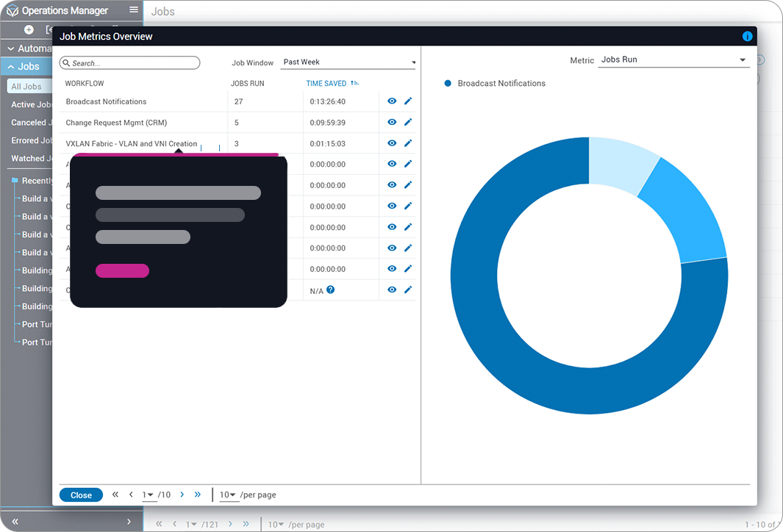Image resolution: width=783 pixels, height=532 pixels.
Task: Select the All Jobs tab
Action: click(x=26, y=85)
